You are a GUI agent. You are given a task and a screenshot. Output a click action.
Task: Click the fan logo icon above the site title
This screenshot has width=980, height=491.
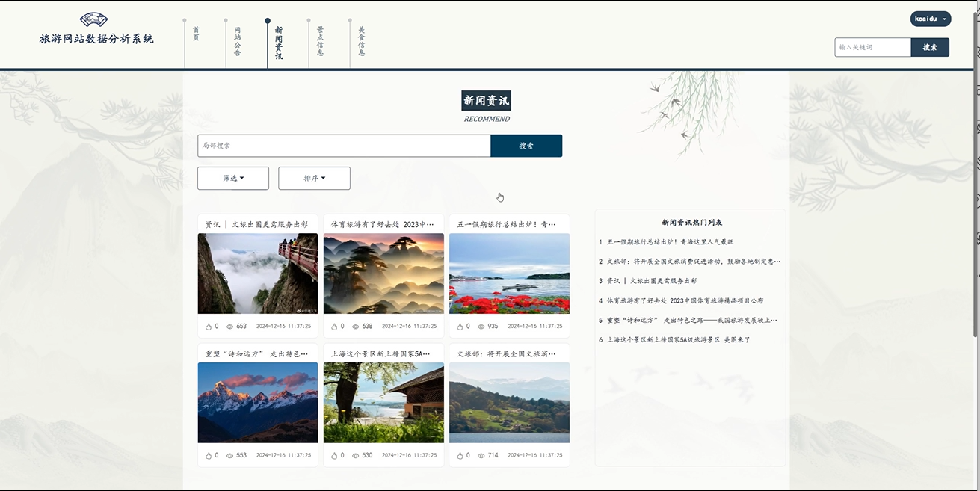(93, 19)
